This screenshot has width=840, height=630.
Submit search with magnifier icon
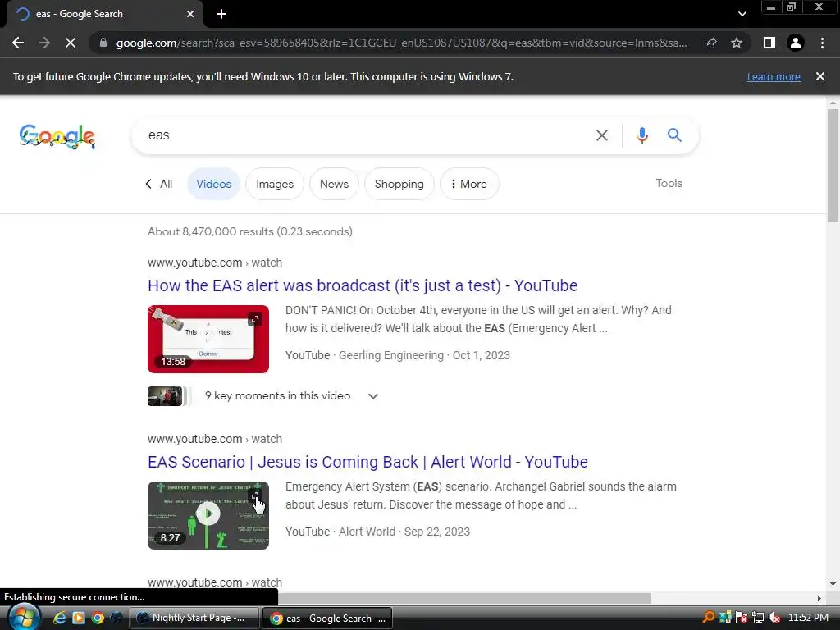pos(674,135)
